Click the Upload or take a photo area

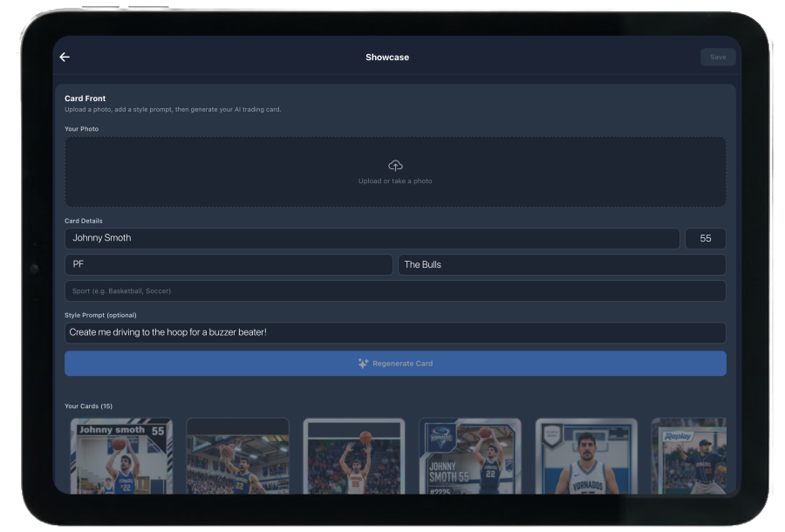(395, 172)
